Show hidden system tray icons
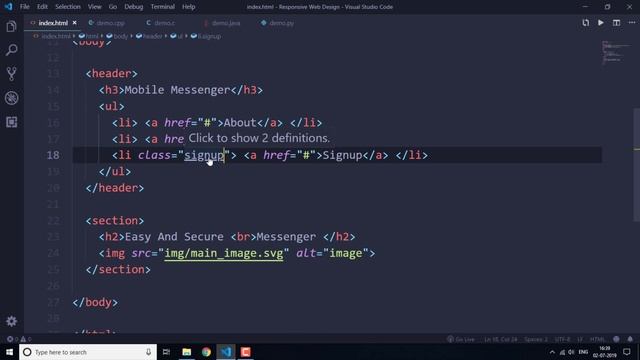 (552, 352)
